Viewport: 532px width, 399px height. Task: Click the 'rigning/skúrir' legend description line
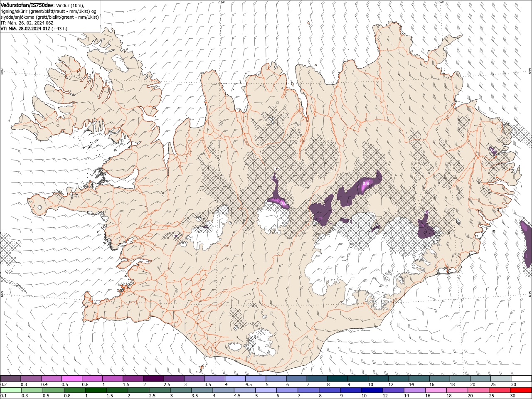click(x=48, y=11)
